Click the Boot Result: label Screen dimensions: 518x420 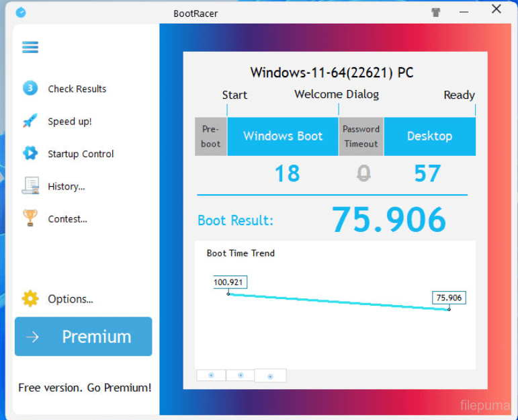point(236,220)
